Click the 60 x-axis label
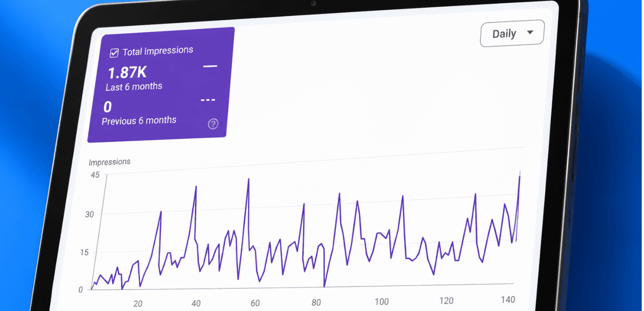The width and height of the screenshot is (644, 311). click(255, 303)
